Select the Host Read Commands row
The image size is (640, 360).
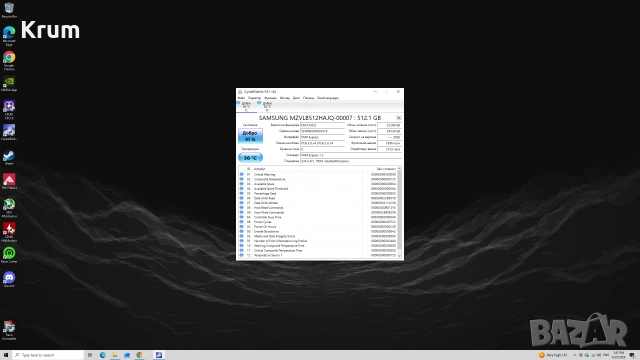(x=318, y=208)
